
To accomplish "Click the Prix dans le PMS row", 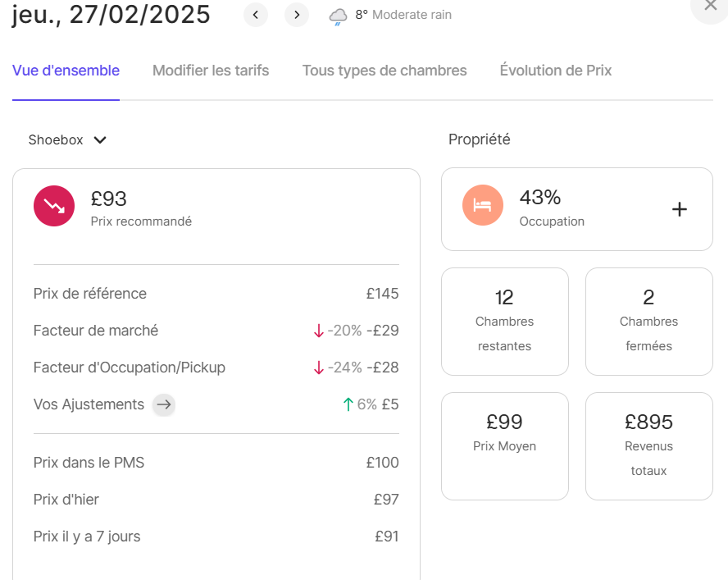I will pos(216,463).
